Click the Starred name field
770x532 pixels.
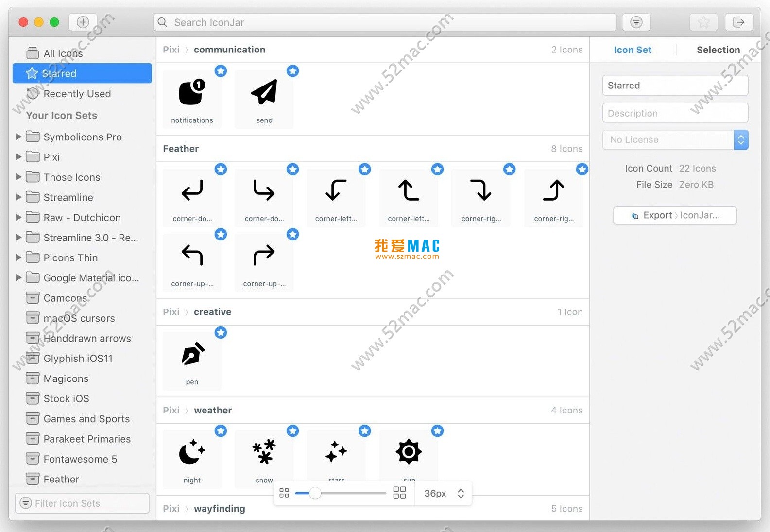pyautogui.click(x=675, y=86)
